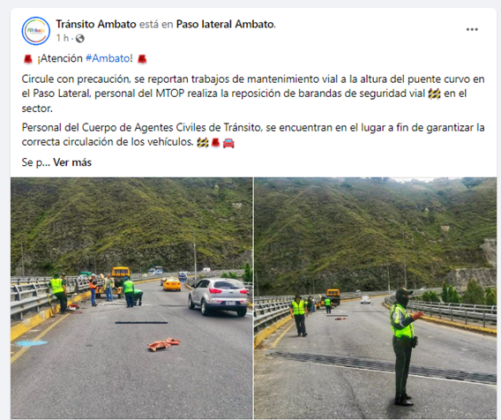Click the traffic agent in right photo

(x=405, y=347)
